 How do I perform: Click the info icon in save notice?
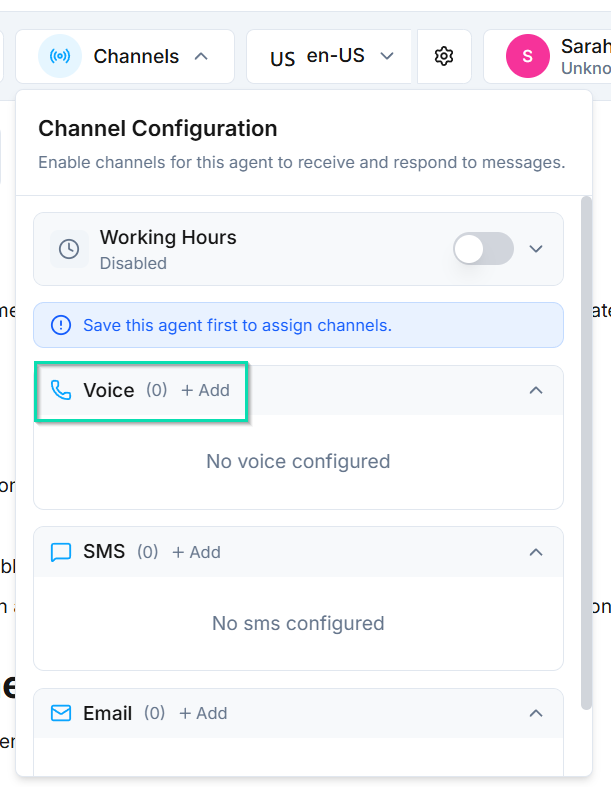(62, 325)
